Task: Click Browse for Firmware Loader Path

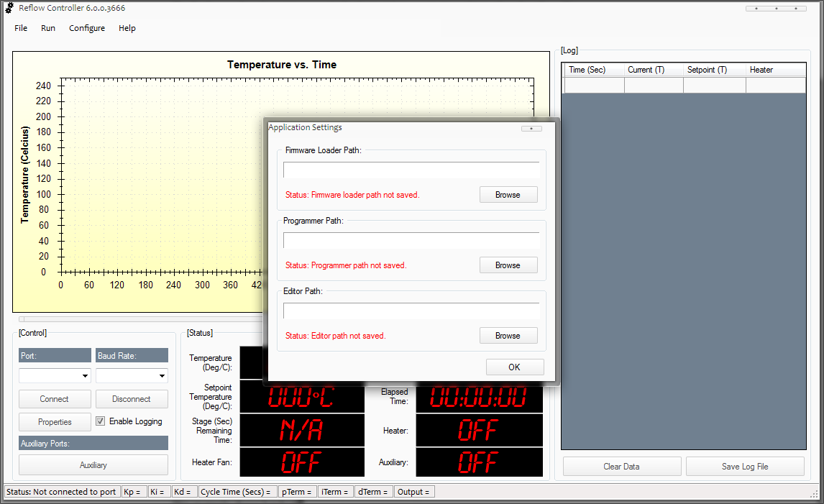Action: coord(508,195)
